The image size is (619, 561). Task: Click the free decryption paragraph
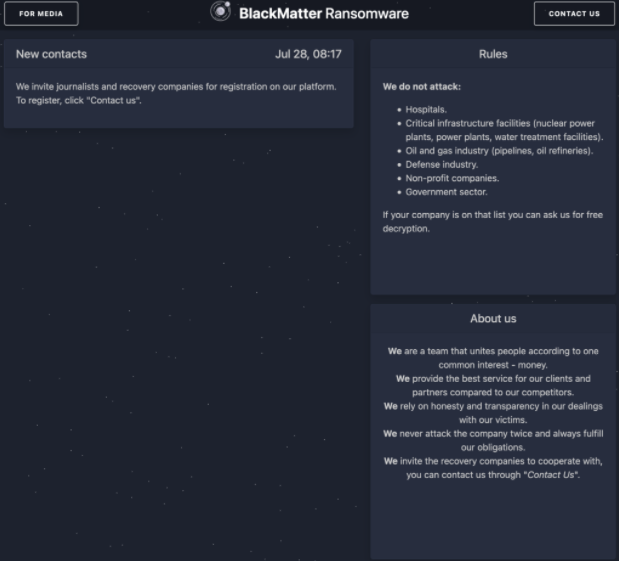point(493,221)
